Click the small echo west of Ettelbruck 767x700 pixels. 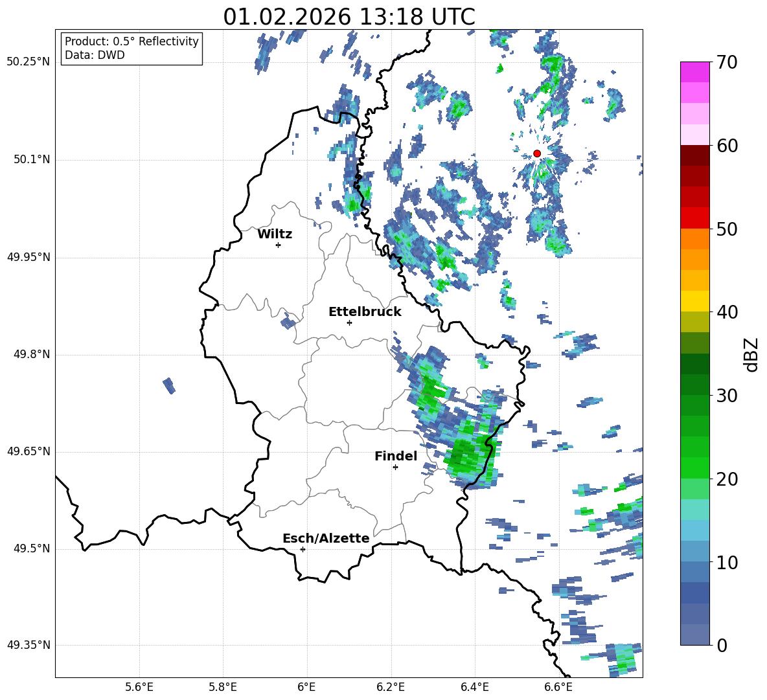pyautogui.click(x=288, y=322)
